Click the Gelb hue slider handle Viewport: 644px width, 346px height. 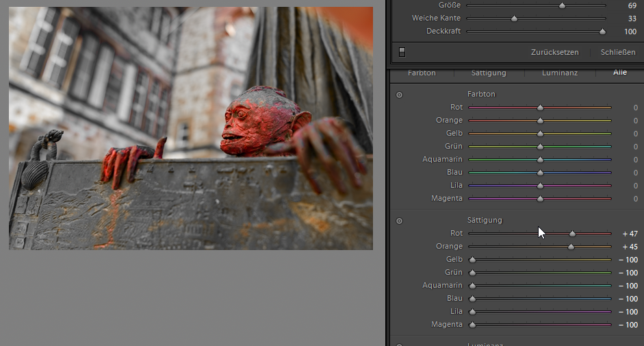(540, 134)
